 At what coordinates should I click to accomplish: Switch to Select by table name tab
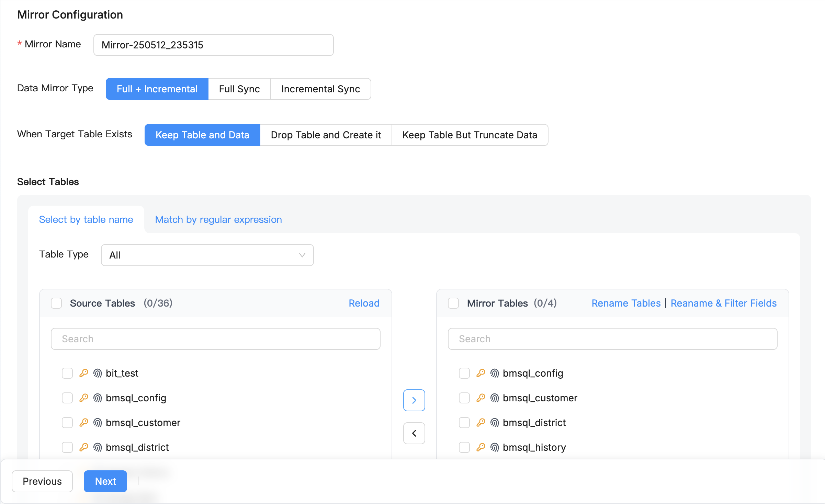86,219
